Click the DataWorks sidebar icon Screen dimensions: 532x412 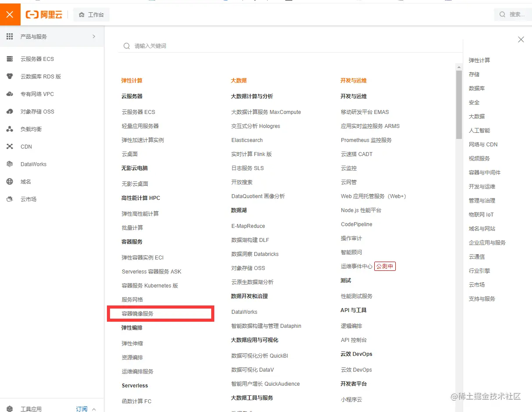click(10, 164)
